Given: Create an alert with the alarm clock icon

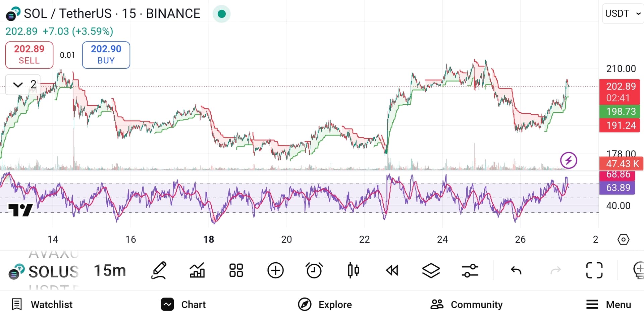Looking at the screenshot, I should [x=314, y=270].
